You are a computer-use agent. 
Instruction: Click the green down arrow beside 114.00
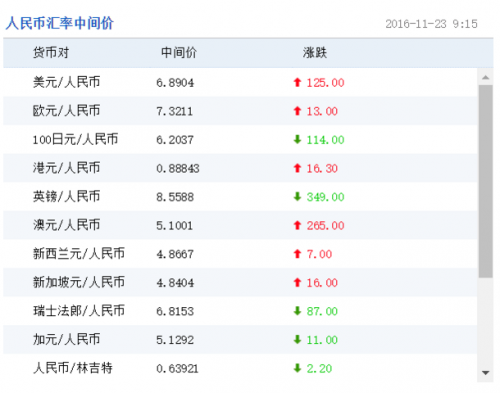pyautogui.click(x=297, y=139)
